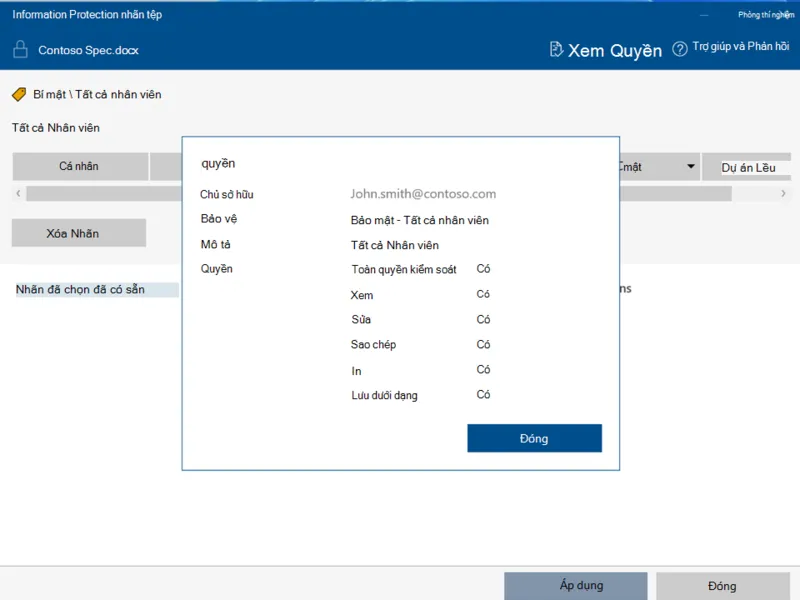Click the Áp dụng button
Image resolution: width=800 pixels, height=600 pixels.
coord(576,585)
